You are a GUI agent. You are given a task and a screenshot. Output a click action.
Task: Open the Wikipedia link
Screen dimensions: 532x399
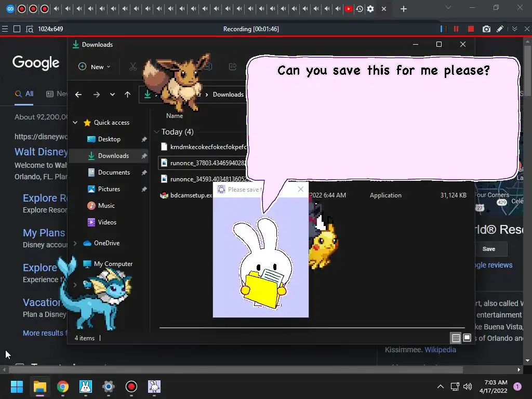pyautogui.click(x=440, y=350)
